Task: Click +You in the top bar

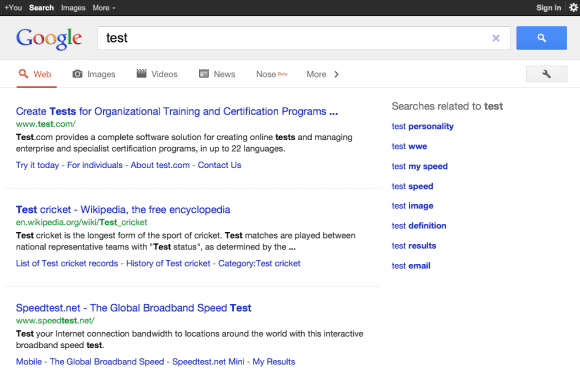Action: pos(13,7)
